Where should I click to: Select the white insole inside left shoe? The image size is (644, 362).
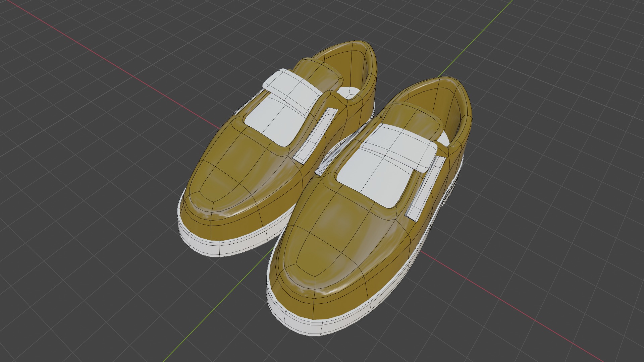350,92
